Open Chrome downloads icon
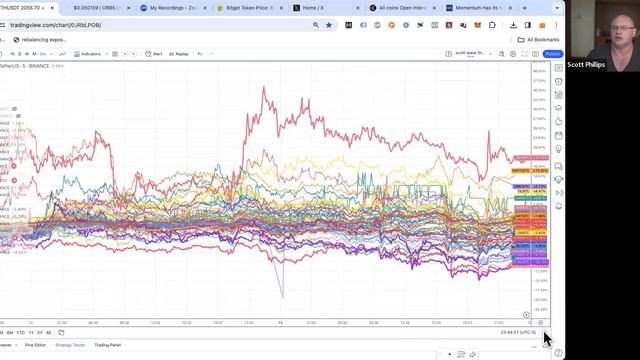 [x=513, y=25]
